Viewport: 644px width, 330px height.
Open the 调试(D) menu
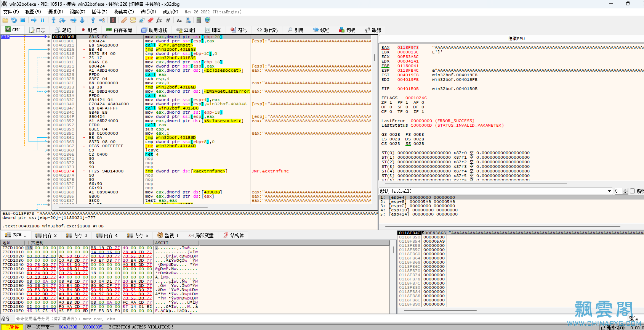(x=55, y=12)
